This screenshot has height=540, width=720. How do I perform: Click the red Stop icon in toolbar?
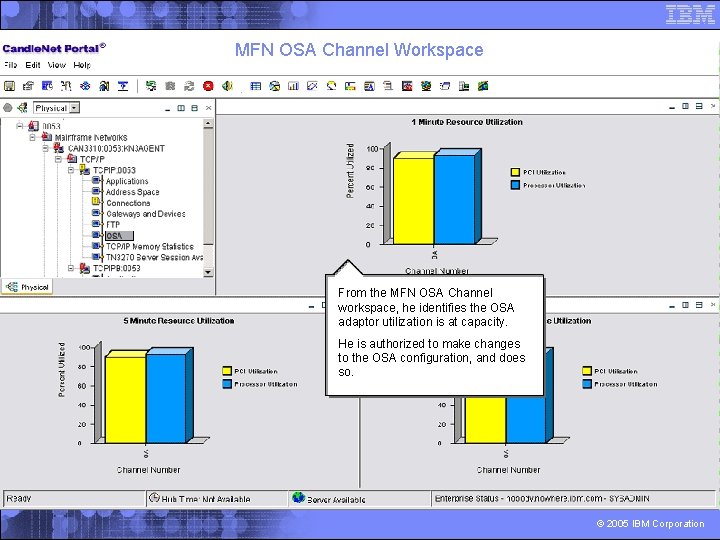point(208,86)
